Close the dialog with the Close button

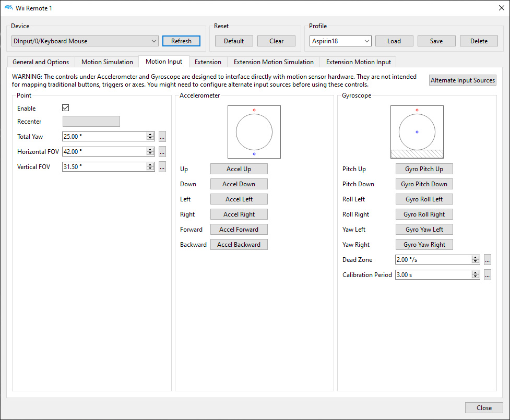[484, 407]
